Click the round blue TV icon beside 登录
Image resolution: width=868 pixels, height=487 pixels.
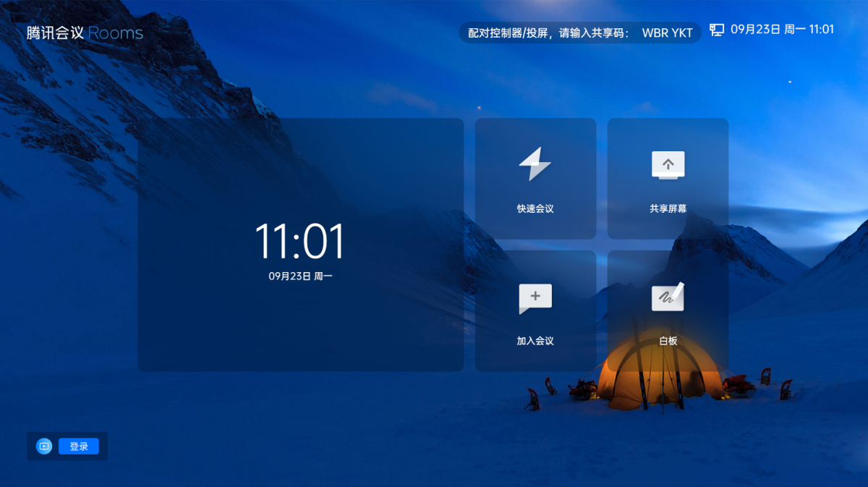[x=44, y=446]
